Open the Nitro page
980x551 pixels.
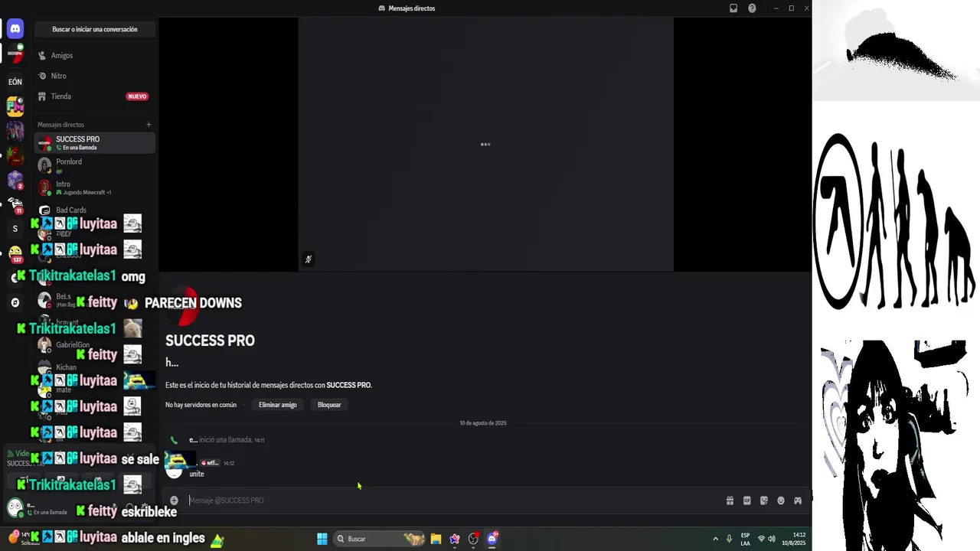pyautogui.click(x=95, y=76)
